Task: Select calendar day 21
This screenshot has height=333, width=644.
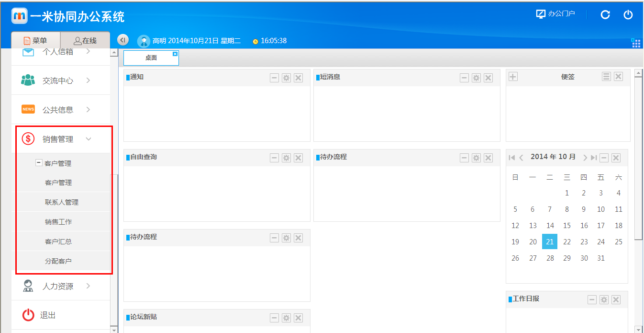Action: click(x=550, y=242)
